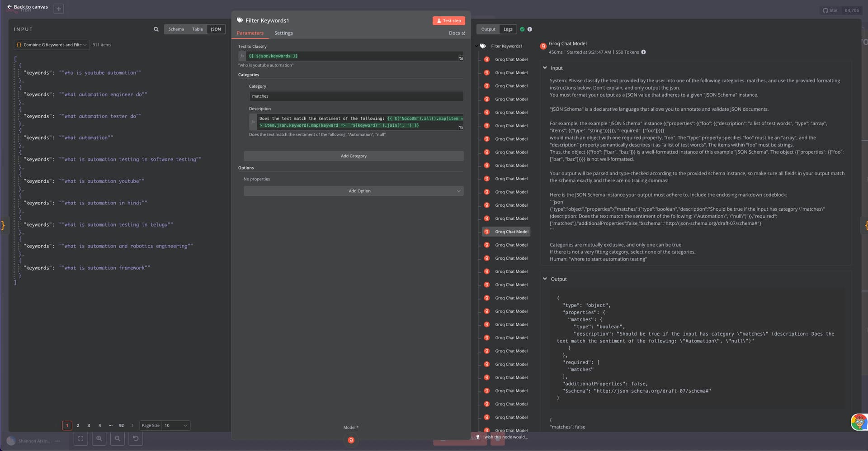Click the info icon beside Logs tab

530,29
